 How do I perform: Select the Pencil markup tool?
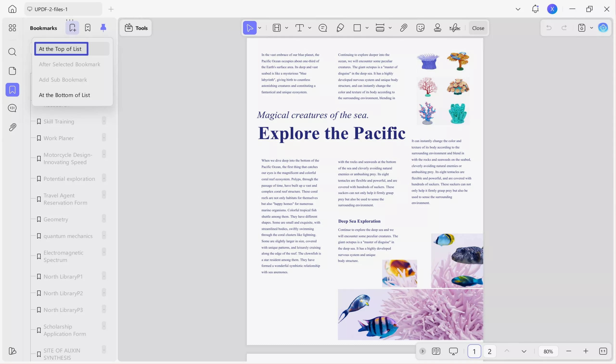click(340, 28)
